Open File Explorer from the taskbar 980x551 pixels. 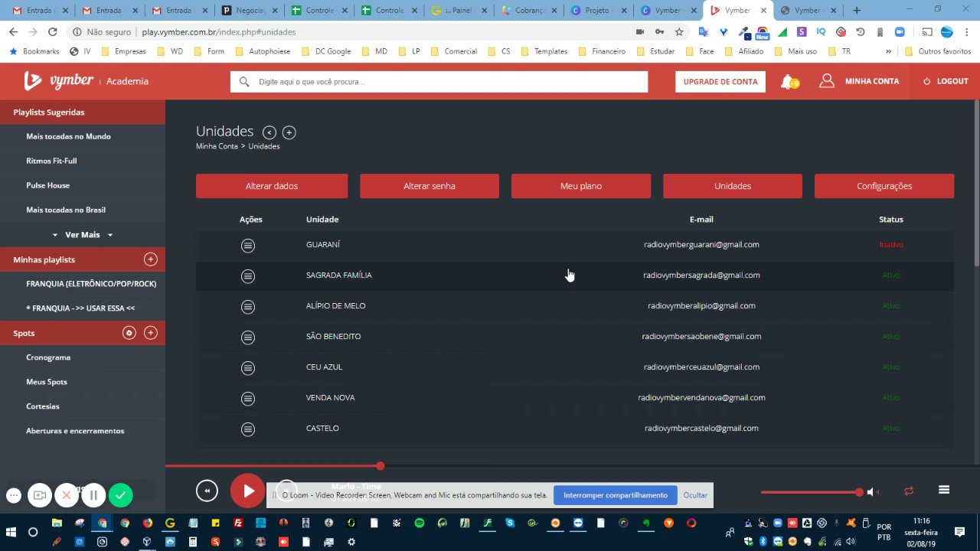tap(57, 523)
